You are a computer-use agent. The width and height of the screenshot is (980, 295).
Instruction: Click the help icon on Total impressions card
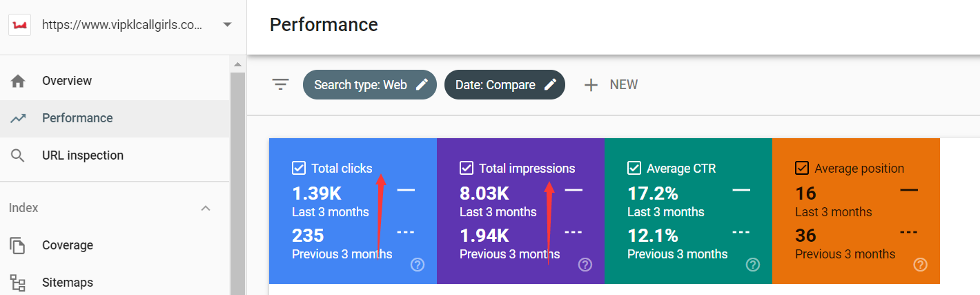[585, 265]
